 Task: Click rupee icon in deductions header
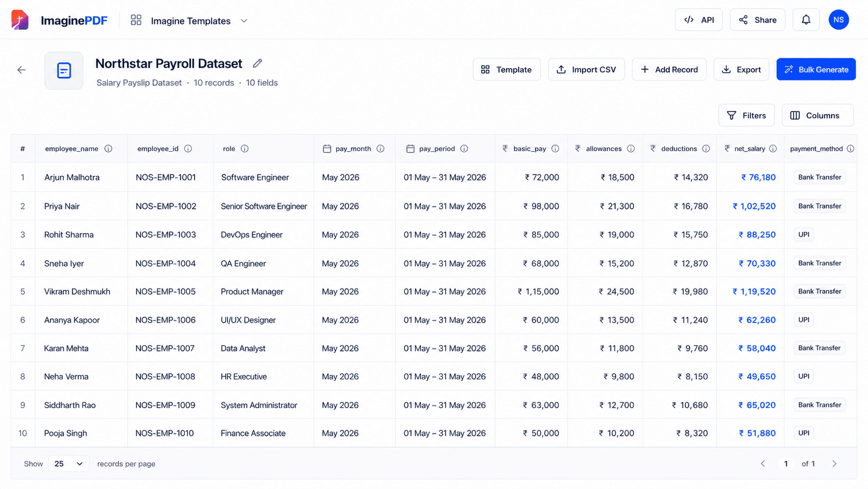653,149
